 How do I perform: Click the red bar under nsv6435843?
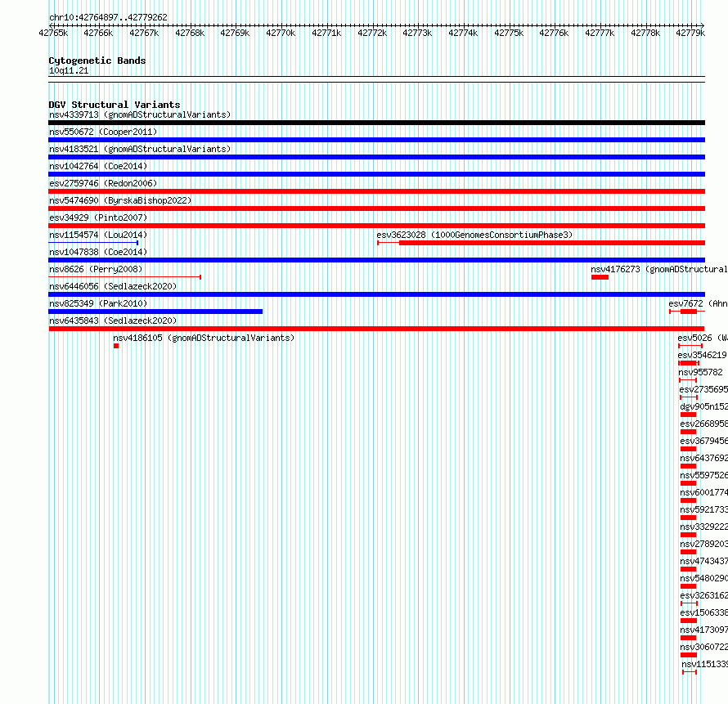click(x=376, y=329)
